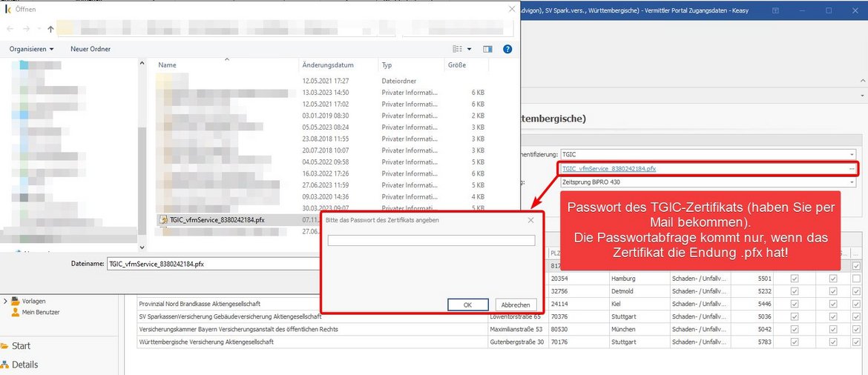This screenshot has height=375, width=868.
Task: Toggle last checkbox in row 5036
Action: pos(857,316)
